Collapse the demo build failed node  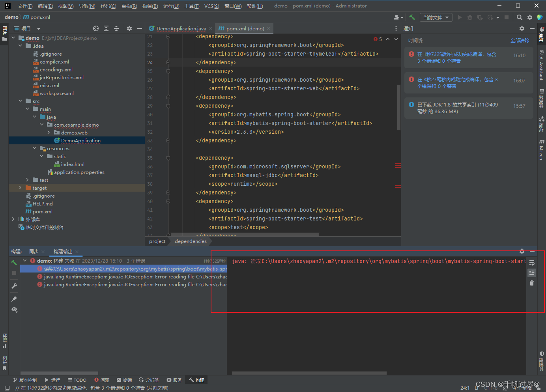25,261
